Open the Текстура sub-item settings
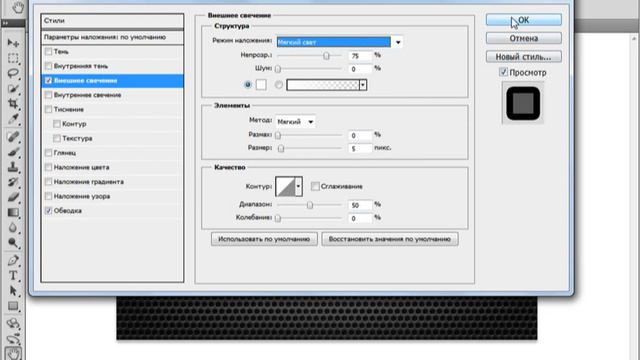Image resolution: width=640 pixels, height=360 pixels. [77, 138]
